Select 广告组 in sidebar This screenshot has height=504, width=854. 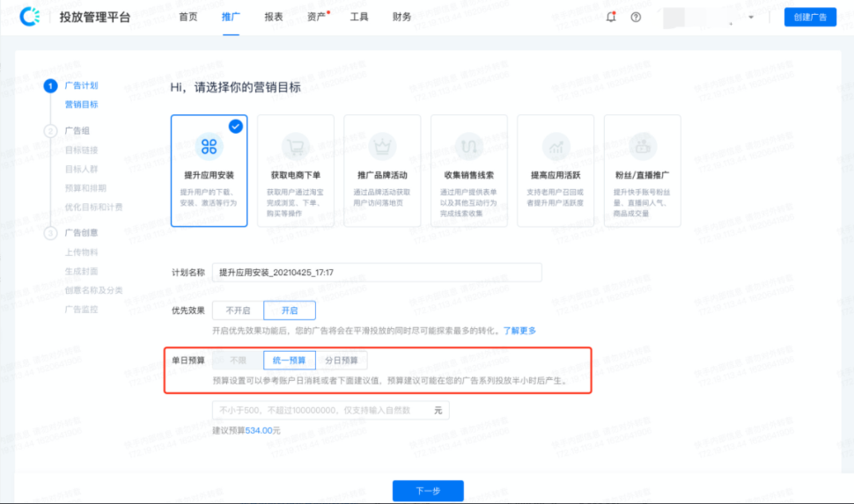[x=77, y=131]
